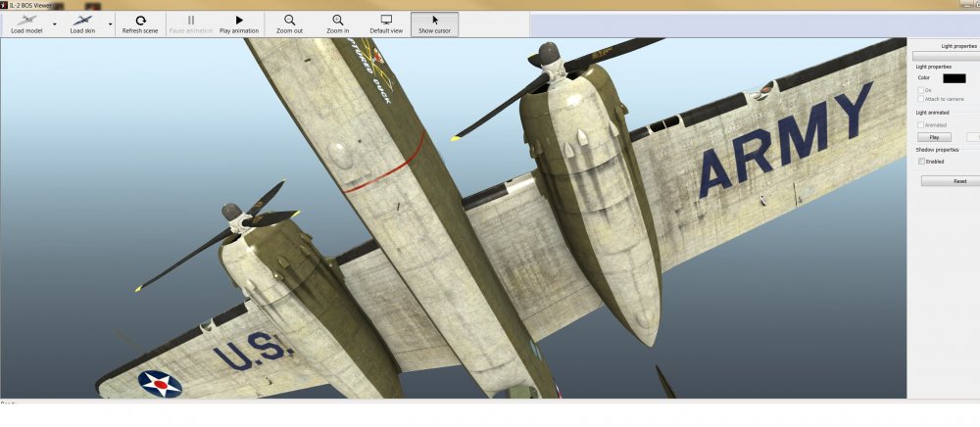
Task: Click the Load skin airplane icon
Action: [x=83, y=20]
